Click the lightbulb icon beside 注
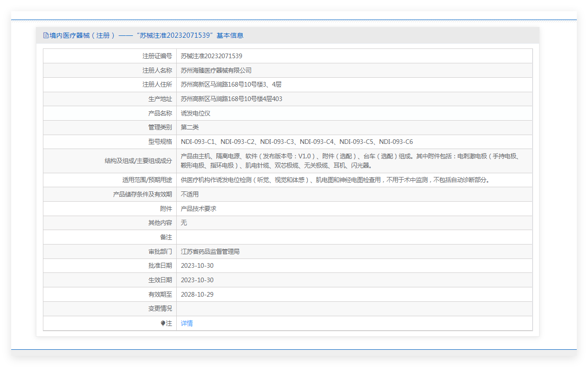Image resolution: width=588 pixels, height=367 pixels. (x=163, y=323)
